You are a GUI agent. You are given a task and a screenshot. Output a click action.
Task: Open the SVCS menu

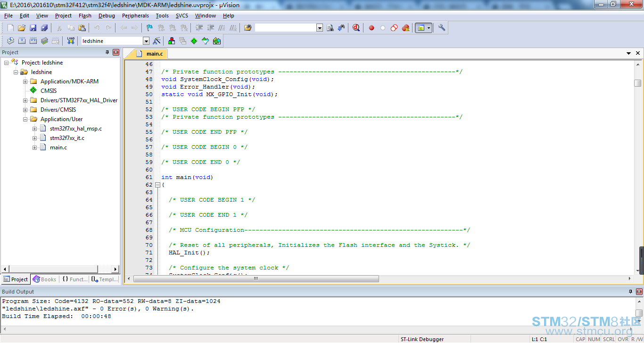(x=182, y=16)
